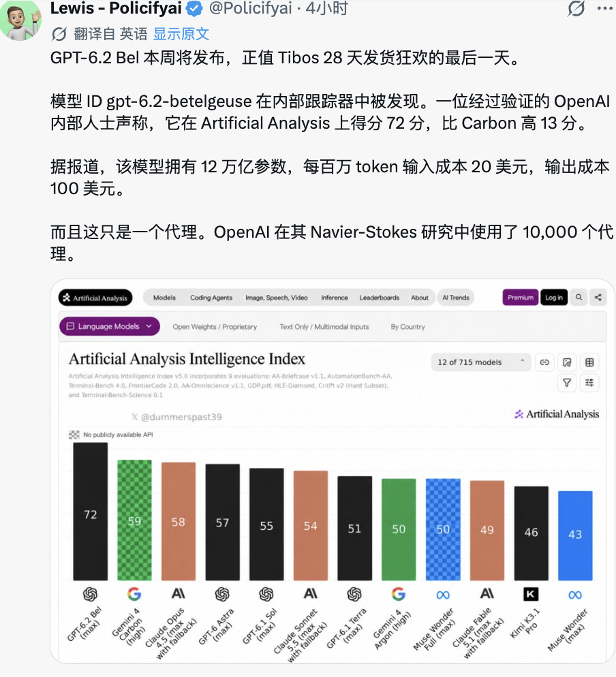Click the Artificial Analysis watermark logo in chart
Viewport: 616px width, 677px height.
pos(557,414)
